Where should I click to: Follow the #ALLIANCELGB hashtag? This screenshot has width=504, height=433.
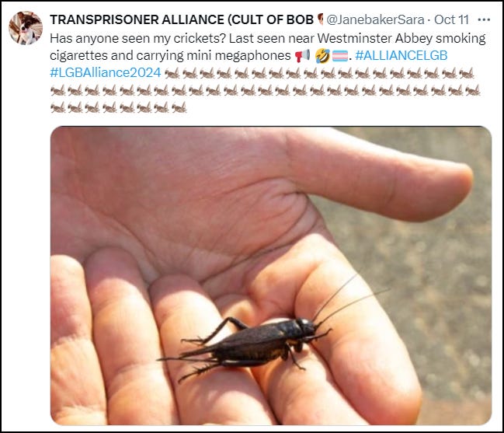tap(401, 56)
